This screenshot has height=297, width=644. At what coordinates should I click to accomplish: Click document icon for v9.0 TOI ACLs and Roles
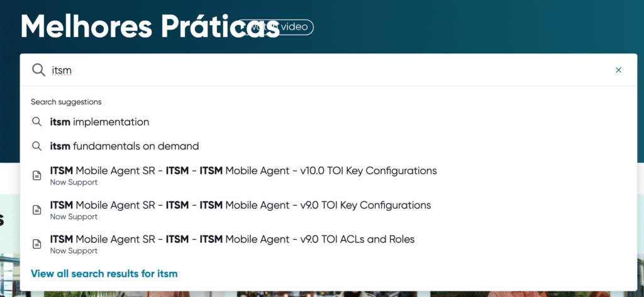pyautogui.click(x=37, y=244)
